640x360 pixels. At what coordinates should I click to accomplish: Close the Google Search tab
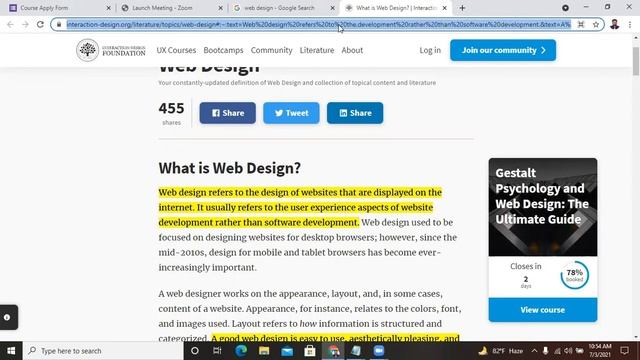point(332,8)
